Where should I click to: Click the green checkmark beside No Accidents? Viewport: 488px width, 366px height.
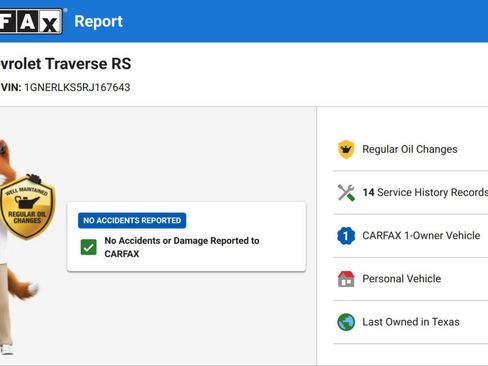(89, 247)
